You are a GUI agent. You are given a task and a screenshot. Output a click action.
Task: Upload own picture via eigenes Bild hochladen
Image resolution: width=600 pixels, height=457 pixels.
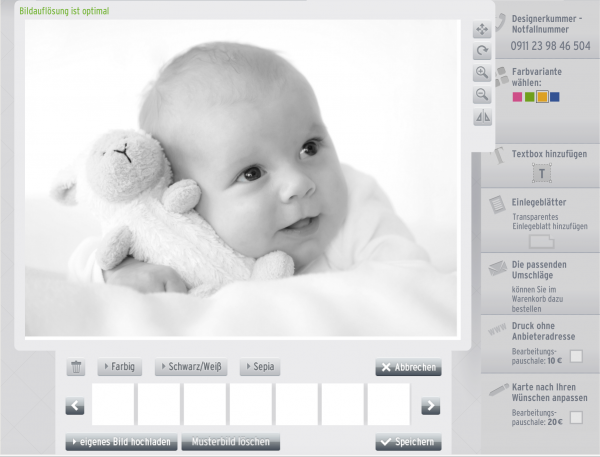(x=120, y=442)
